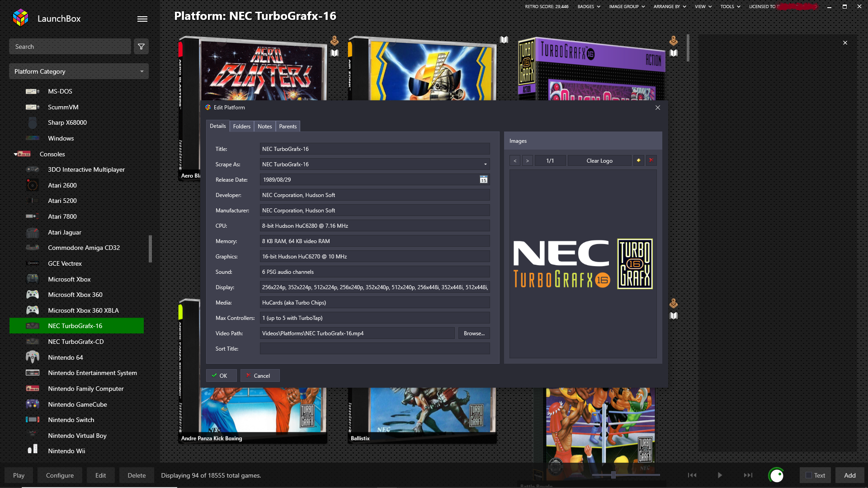Click the joystick badge on the purple TurboGrafx box

pos(674,41)
